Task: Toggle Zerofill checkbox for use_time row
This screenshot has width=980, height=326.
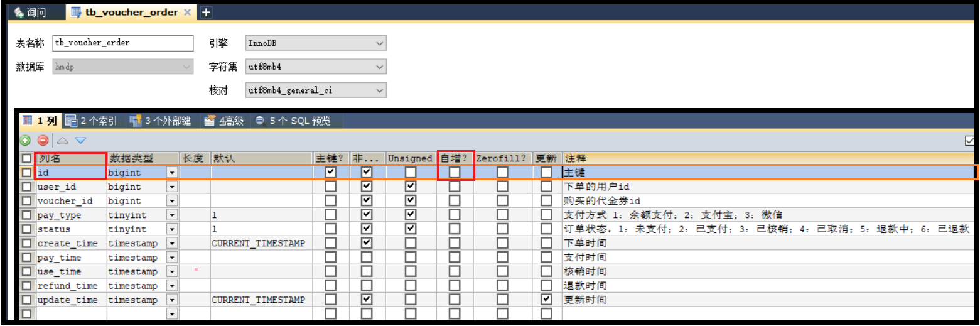Action: tap(503, 271)
